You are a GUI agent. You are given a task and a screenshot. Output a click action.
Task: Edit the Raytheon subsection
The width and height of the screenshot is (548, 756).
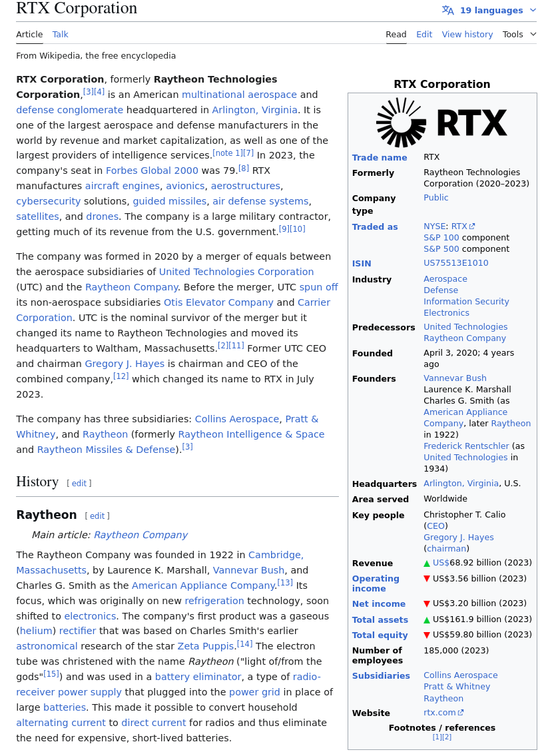(x=97, y=516)
